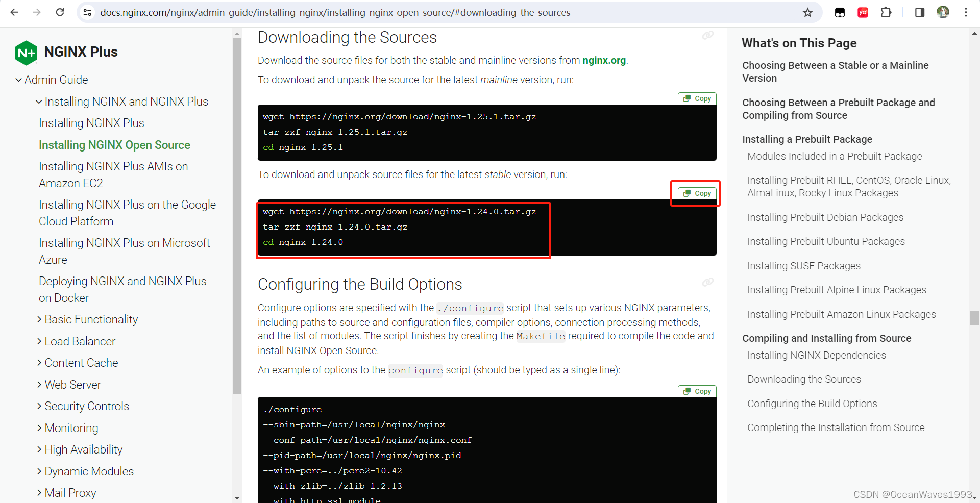Expand Web Server section
The width and height of the screenshot is (980, 503).
click(39, 385)
